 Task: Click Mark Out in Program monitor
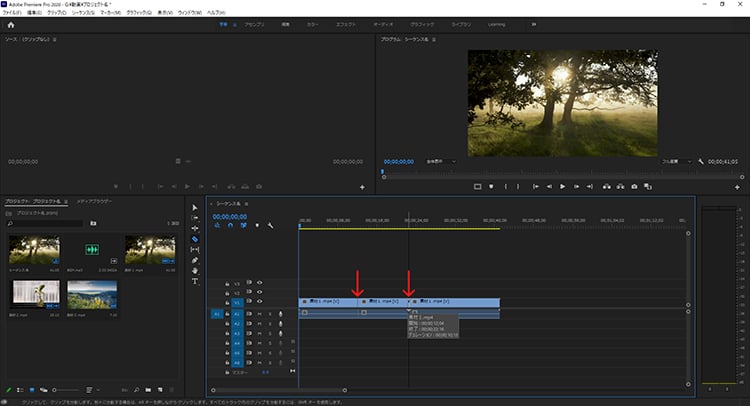[x=518, y=187]
